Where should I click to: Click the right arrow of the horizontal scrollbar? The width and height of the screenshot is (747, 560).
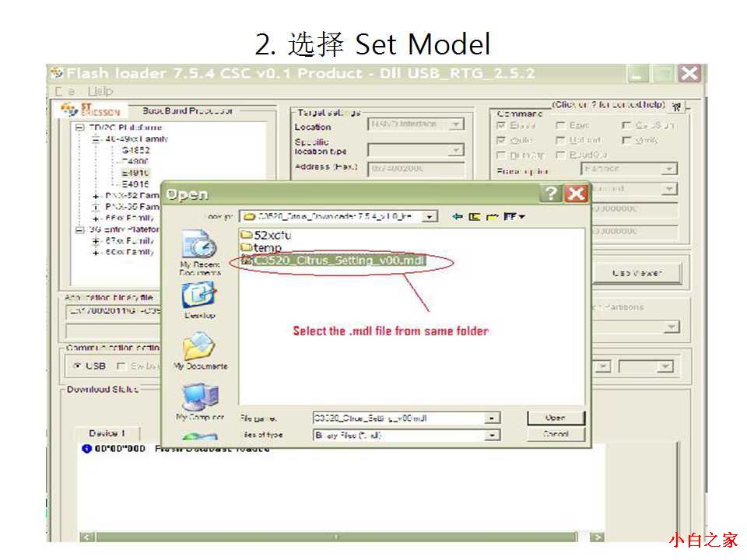click(x=597, y=537)
